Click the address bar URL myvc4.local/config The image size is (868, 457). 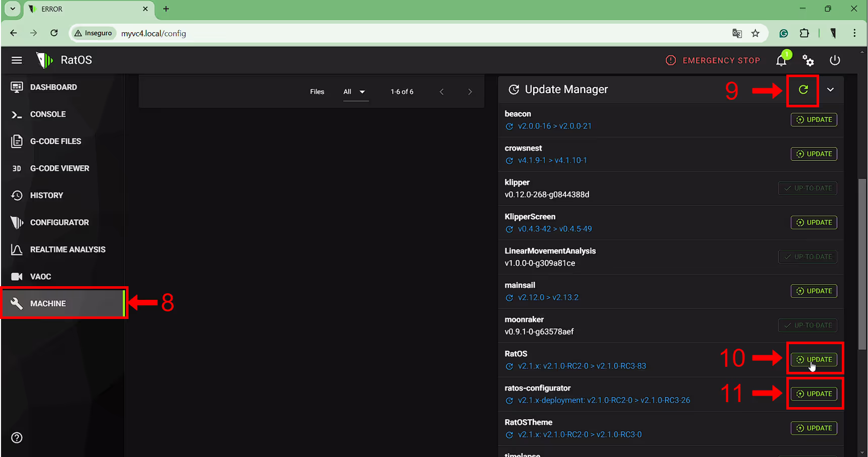[153, 33]
